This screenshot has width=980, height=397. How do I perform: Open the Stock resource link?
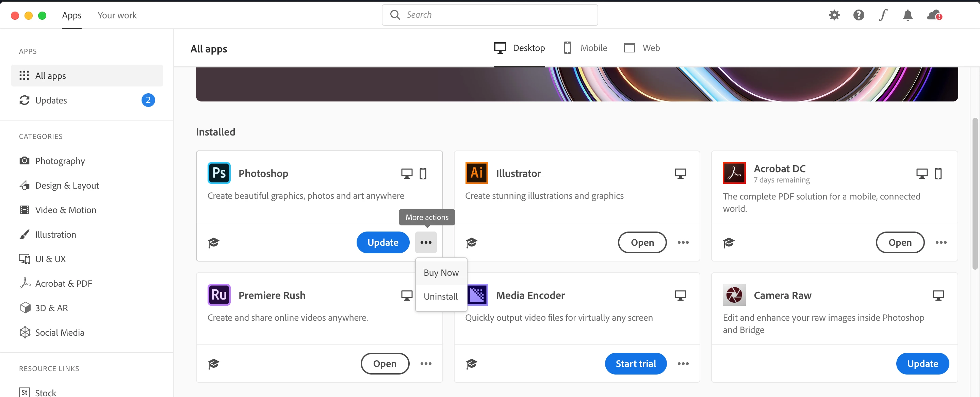tap(38, 393)
